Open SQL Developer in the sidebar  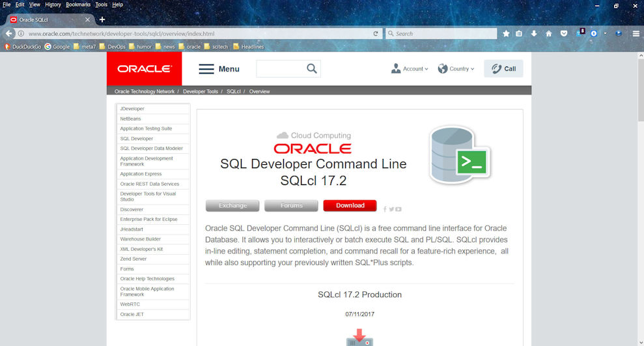point(137,138)
